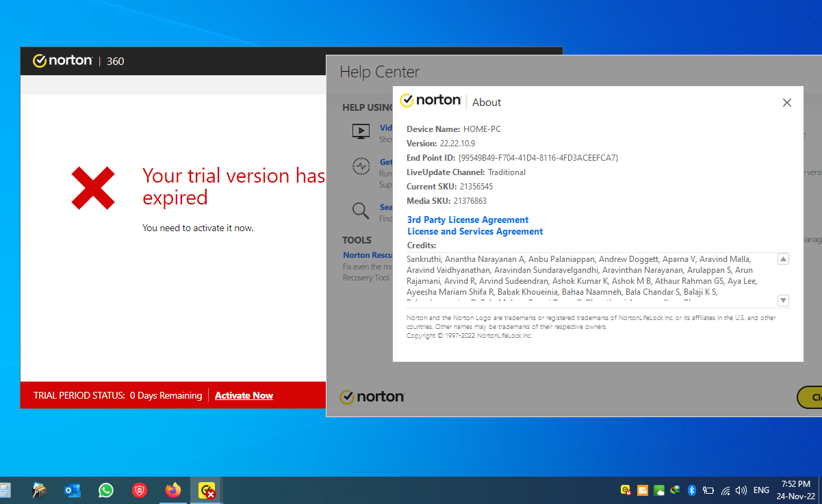Image resolution: width=822 pixels, height=504 pixels.
Task: Select the Norton 360 taskbar button
Action: pyautogui.click(x=206, y=490)
